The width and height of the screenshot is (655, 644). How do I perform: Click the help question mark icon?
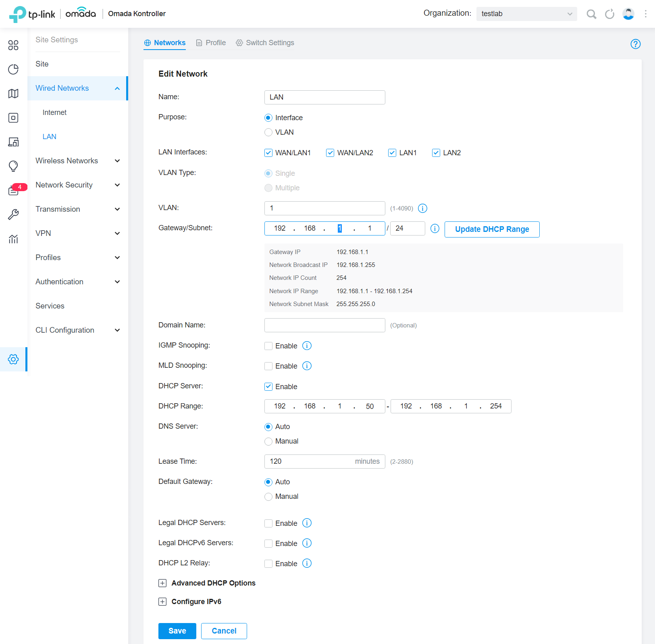click(x=636, y=44)
